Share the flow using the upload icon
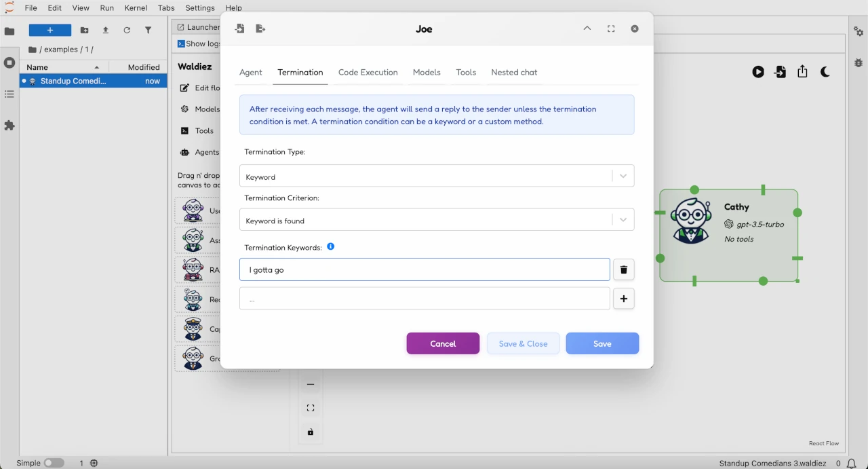Screen dimensions: 868x469 (x=803, y=72)
